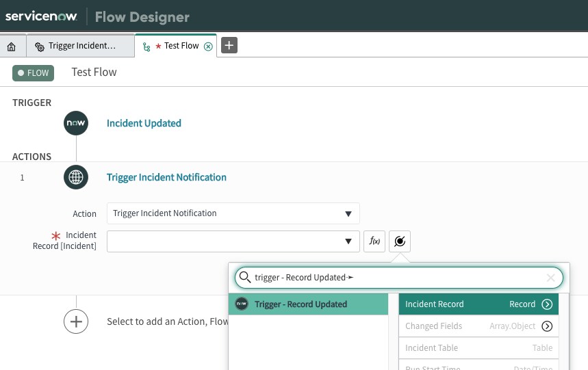Click the ACTIONS section label
Viewport: 588px width, 370px height.
click(32, 157)
